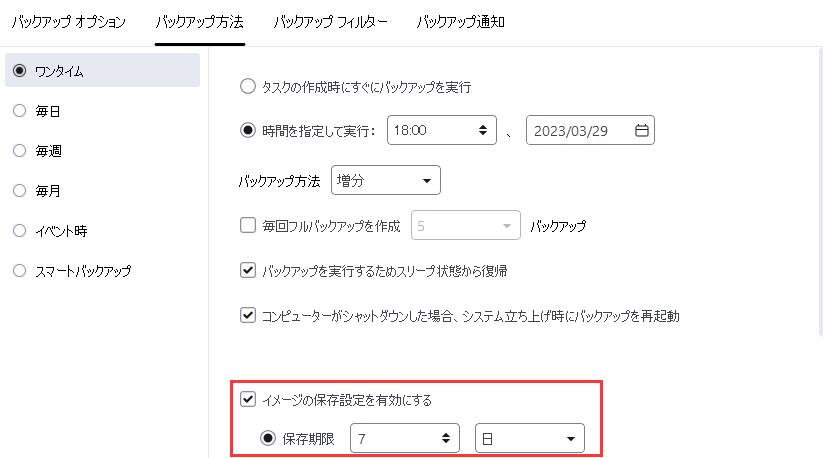Click the retention period number spinner
823x458 pixels.
tap(446, 438)
